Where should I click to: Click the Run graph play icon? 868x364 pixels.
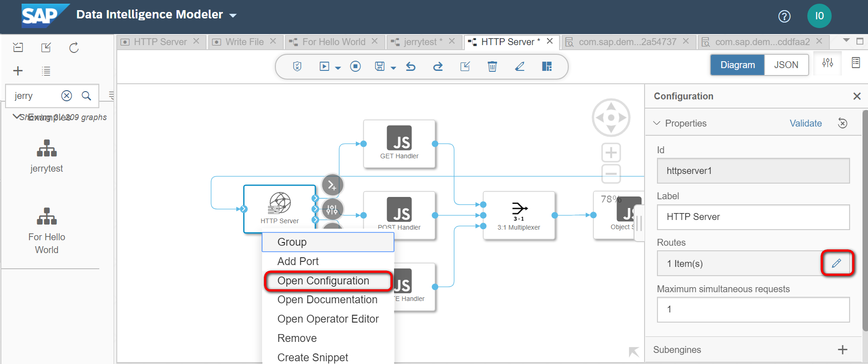click(x=325, y=66)
